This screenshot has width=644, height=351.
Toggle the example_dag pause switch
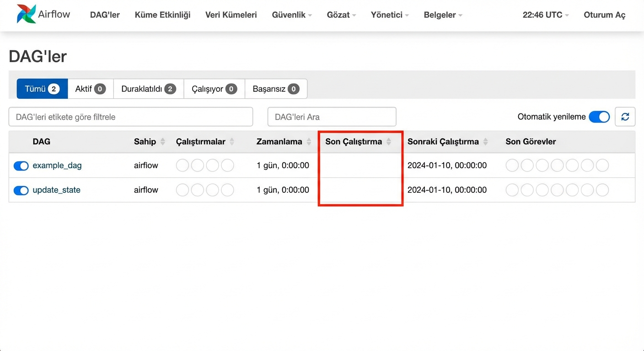(21, 165)
